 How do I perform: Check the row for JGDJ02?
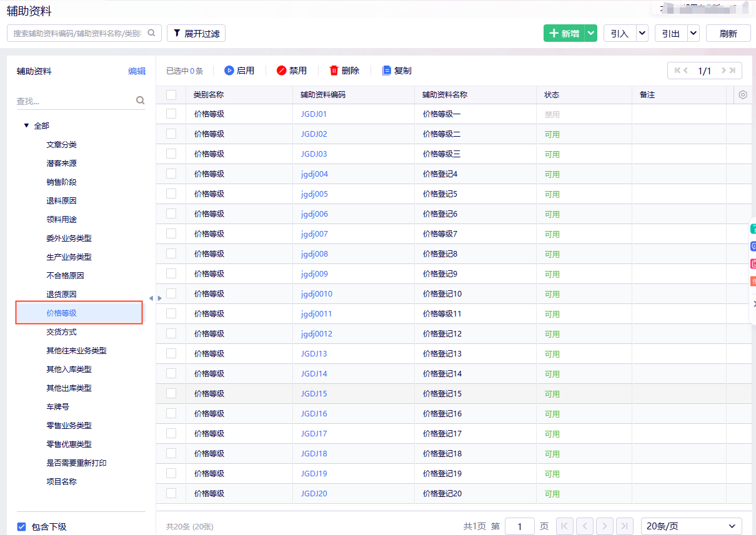(171, 134)
